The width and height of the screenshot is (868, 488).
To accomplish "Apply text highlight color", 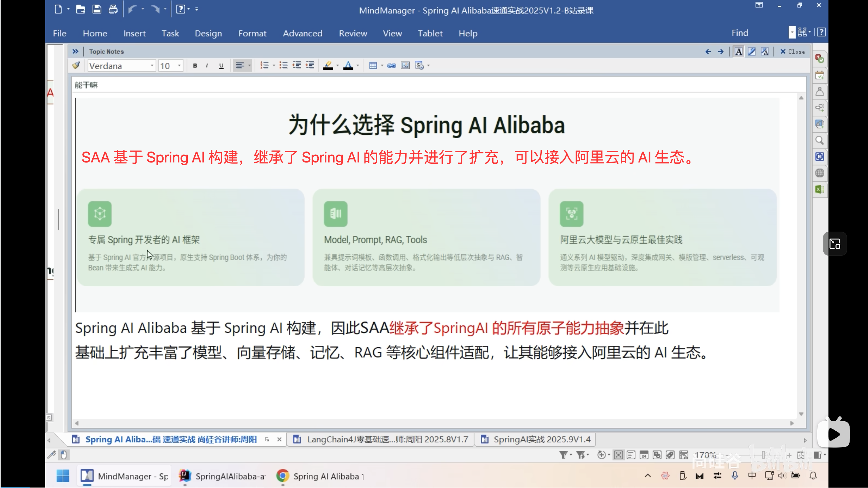I will [329, 66].
